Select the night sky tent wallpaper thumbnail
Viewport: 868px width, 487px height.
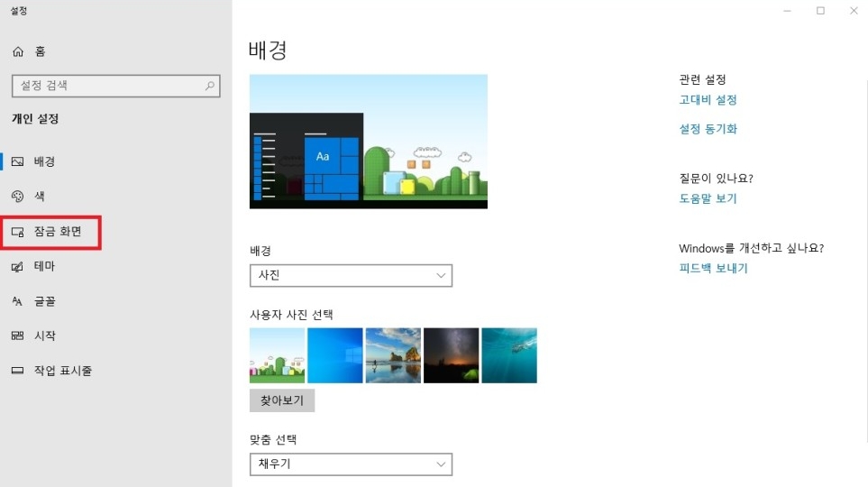(x=452, y=355)
